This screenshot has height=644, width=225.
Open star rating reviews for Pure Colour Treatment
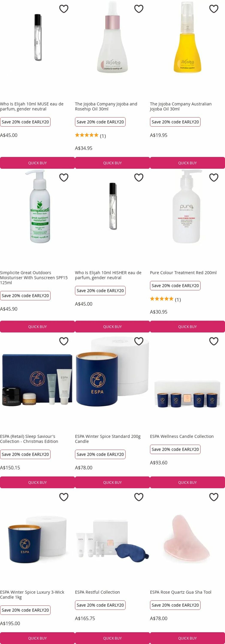165,299
